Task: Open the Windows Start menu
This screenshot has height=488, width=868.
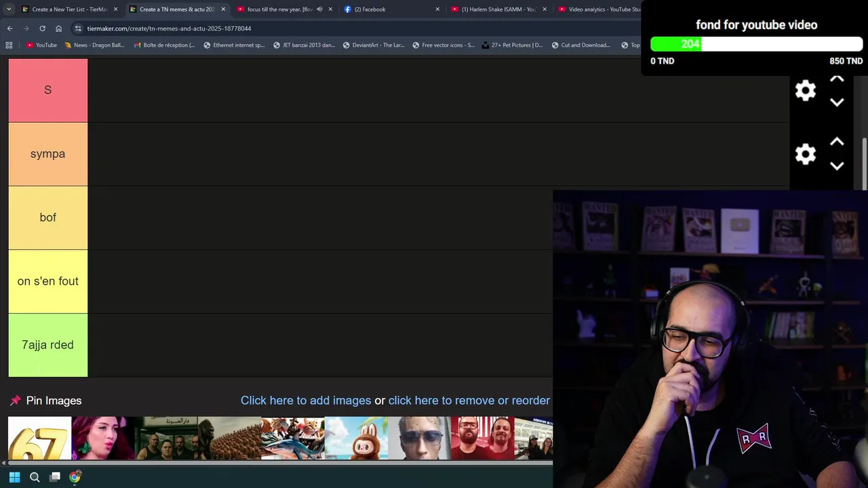Action: tap(14, 477)
